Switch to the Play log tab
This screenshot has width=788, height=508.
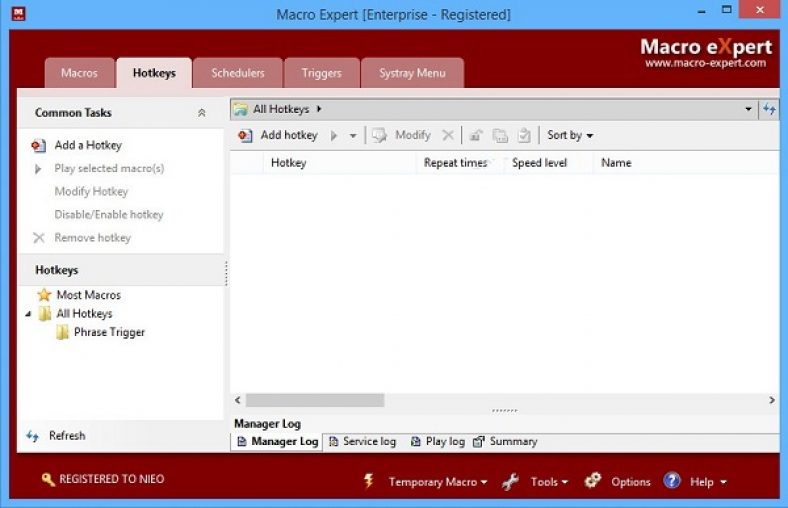coord(438,442)
